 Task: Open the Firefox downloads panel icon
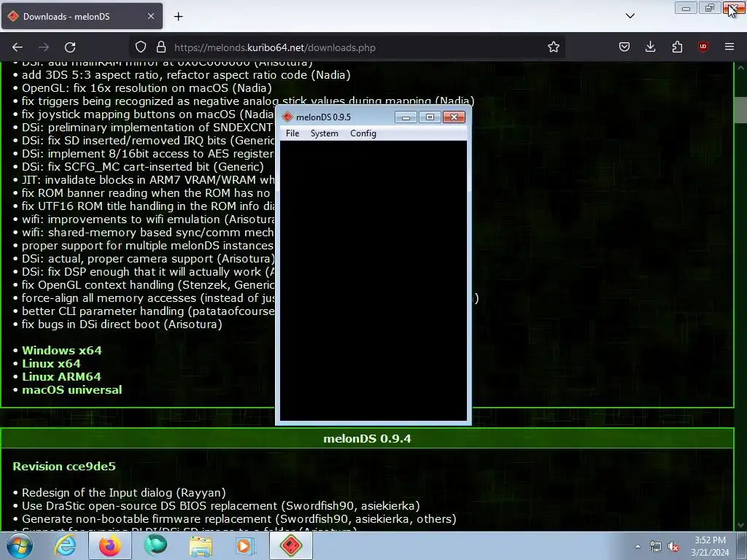coord(650,47)
